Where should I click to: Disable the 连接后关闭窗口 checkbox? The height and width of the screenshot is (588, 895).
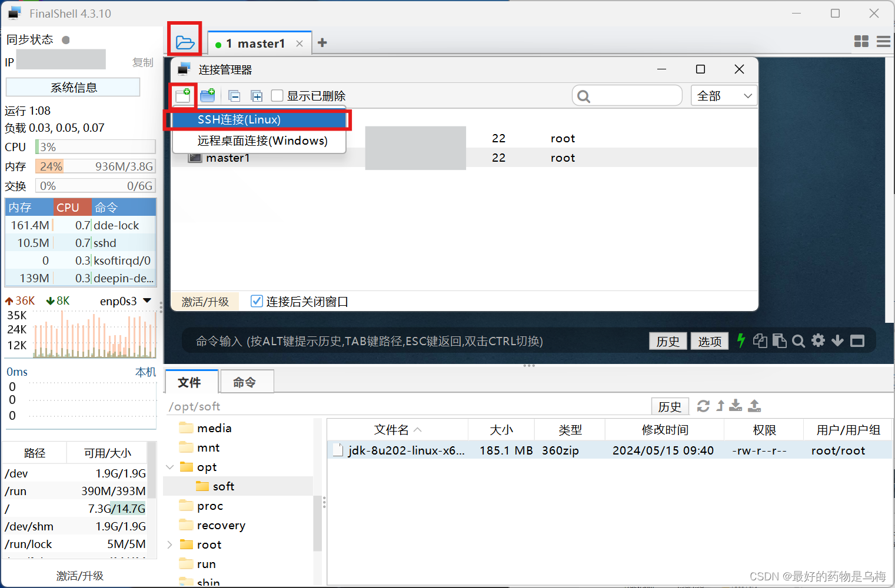257,301
